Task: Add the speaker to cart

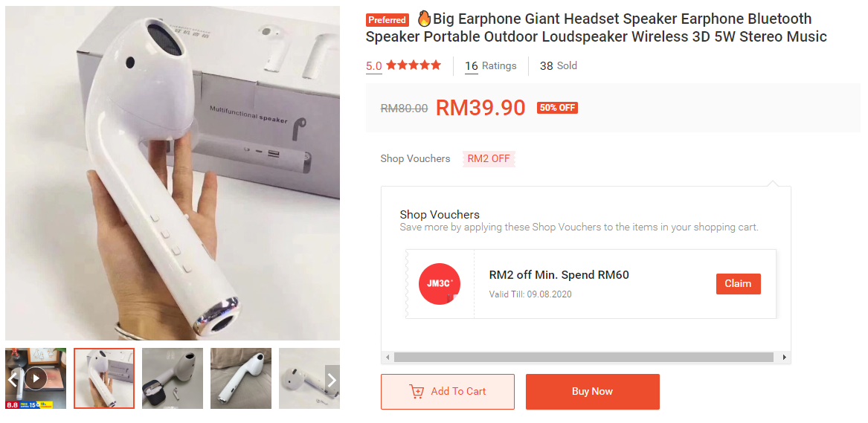Action: click(447, 392)
